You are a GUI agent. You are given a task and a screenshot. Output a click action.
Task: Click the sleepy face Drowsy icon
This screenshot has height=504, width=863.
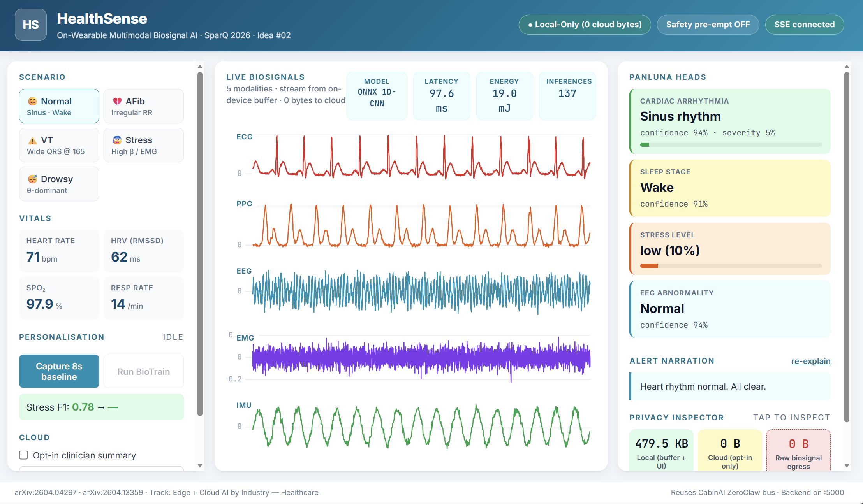(x=33, y=179)
